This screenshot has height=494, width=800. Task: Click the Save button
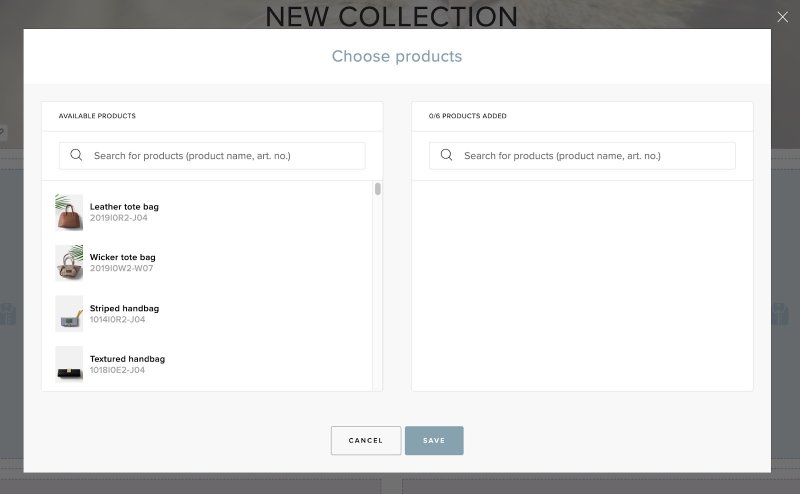pos(434,441)
